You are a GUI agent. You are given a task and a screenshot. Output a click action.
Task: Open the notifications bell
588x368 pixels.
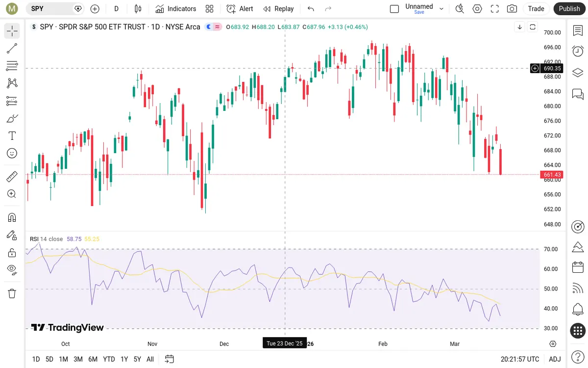(578, 310)
